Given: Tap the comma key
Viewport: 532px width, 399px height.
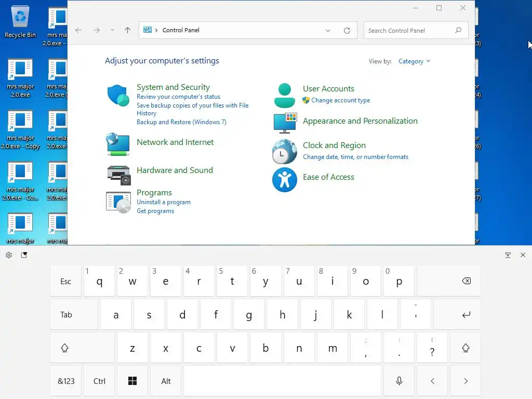Looking at the screenshot, I should pyautogui.click(x=366, y=348).
